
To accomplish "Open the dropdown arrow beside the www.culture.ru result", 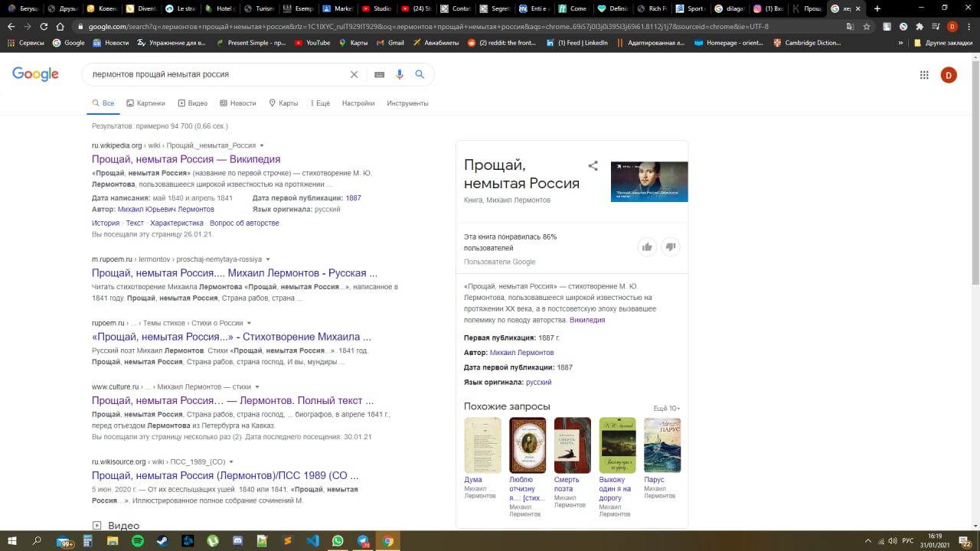I will (x=257, y=387).
